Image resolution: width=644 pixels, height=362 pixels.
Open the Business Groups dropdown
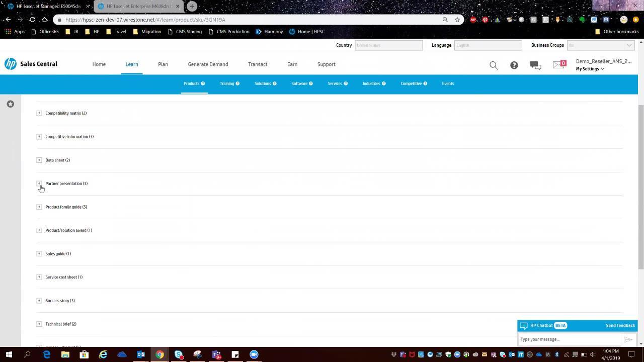coord(600,45)
